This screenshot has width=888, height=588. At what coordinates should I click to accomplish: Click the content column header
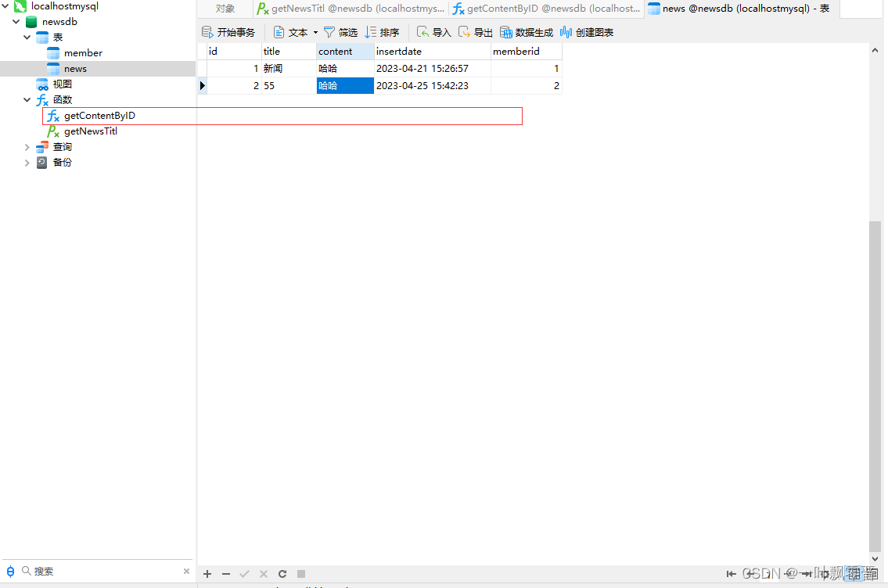[346, 51]
